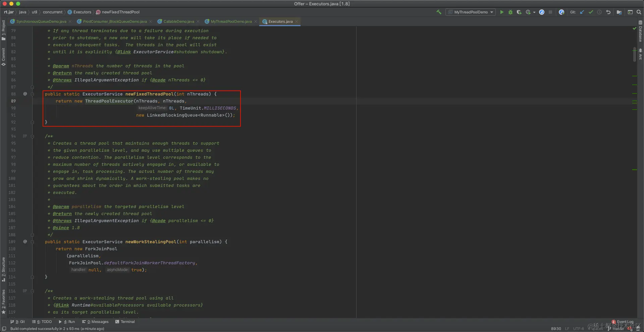Switch to MyThreadPoolDemo.java tab
The image size is (644, 332).
point(231,21)
